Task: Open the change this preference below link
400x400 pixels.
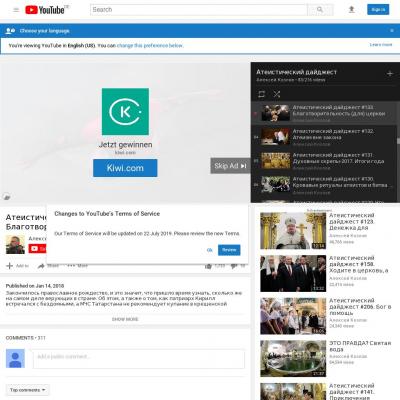Action: (150, 45)
